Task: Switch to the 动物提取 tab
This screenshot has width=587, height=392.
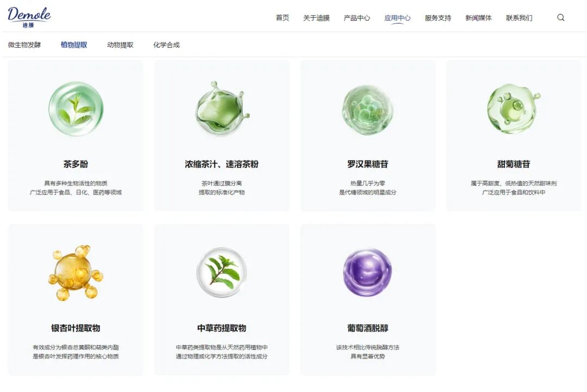Action: 120,45
